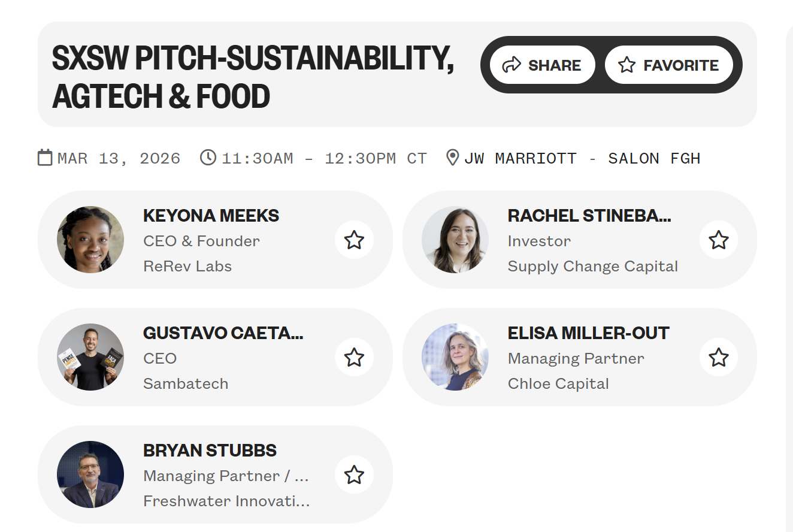793x532 pixels.
Task: Click Elisa Miller-Out's avatar image
Action: (455, 357)
